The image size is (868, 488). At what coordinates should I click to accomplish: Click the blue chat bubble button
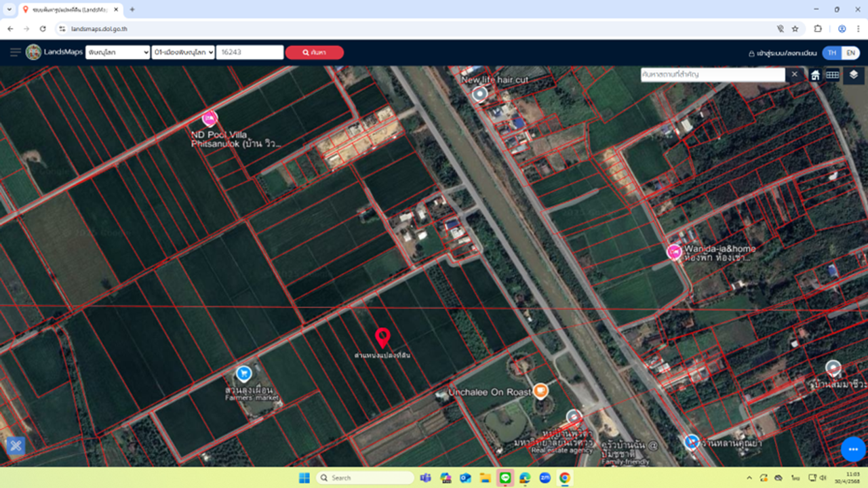tap(852, 449)
